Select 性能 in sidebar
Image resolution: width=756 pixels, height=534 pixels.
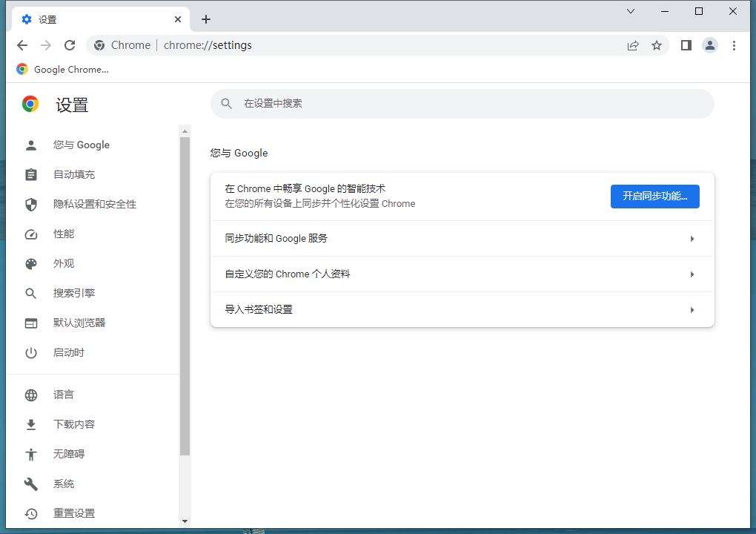64,234
